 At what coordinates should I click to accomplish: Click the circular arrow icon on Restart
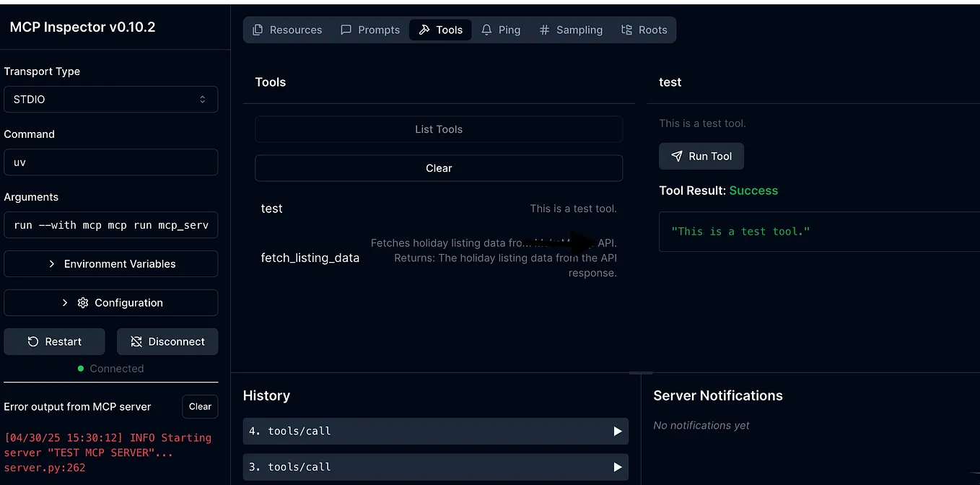point(35,341)
